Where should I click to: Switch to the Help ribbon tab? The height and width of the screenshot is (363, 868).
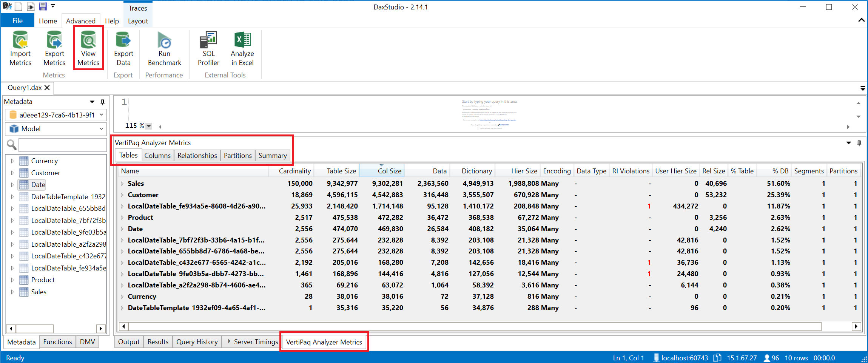point(112,21)
